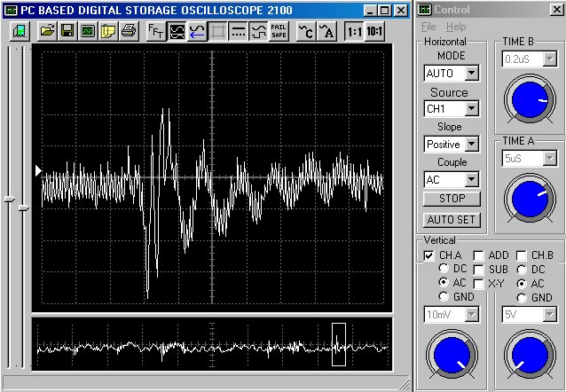This screenshot has height=392, width=566.
Task: Open the Slope dropdown set to Positive
Action: [x=471, y=144]
